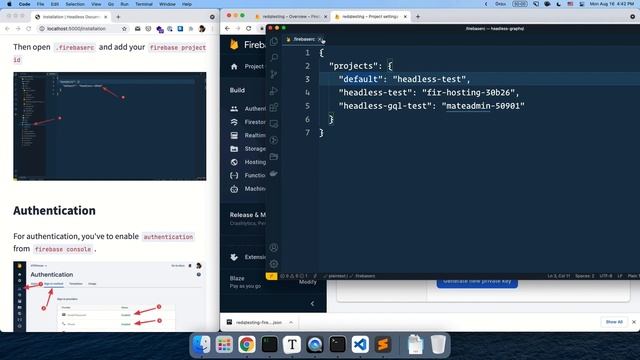The height and width of the screenshot is (360, 640).
Task: Open Accounts icon in VS Code activity bar
Action: 274,247
